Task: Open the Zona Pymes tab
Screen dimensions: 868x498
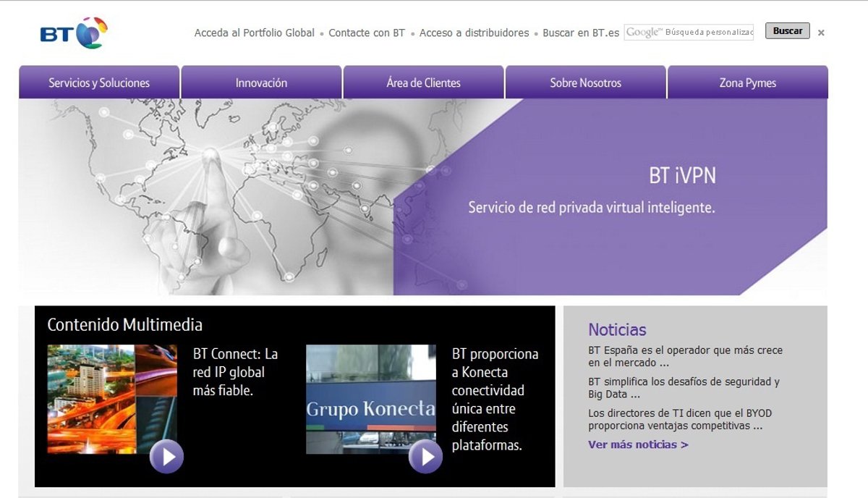Action: (x=747, y=83)
